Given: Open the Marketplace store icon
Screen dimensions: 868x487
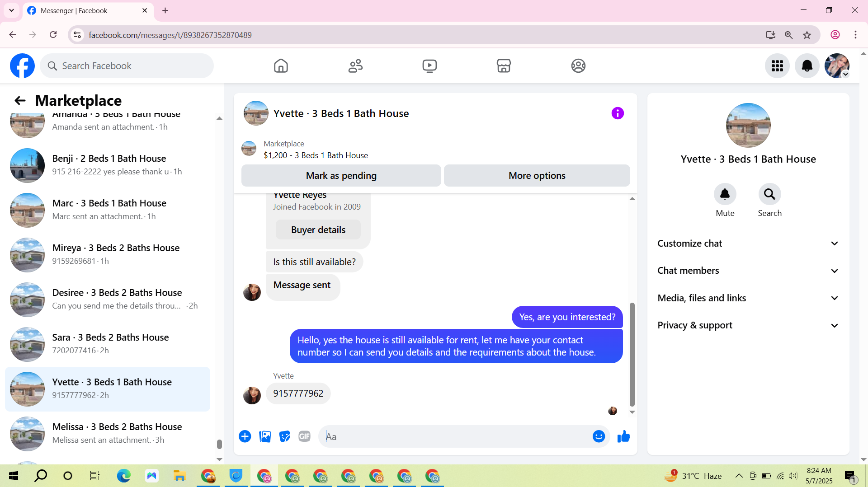Looking at the screenshot, I should 504,66.
